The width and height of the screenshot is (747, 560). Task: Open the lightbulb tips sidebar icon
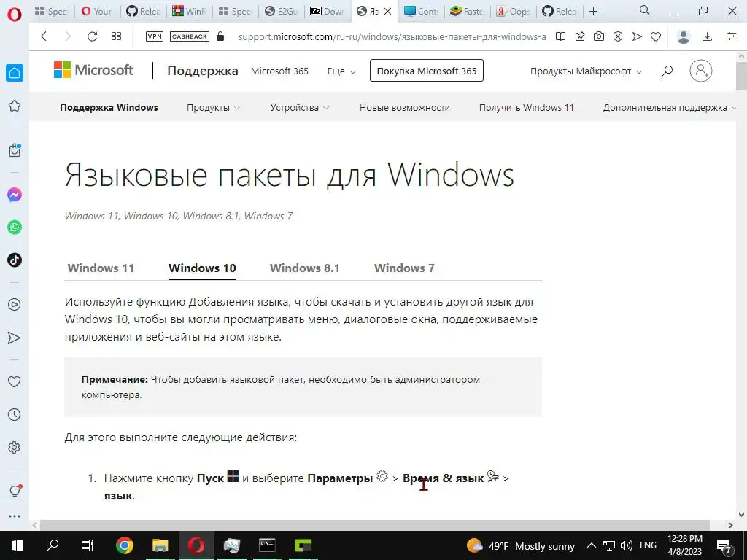coord(15,491)
